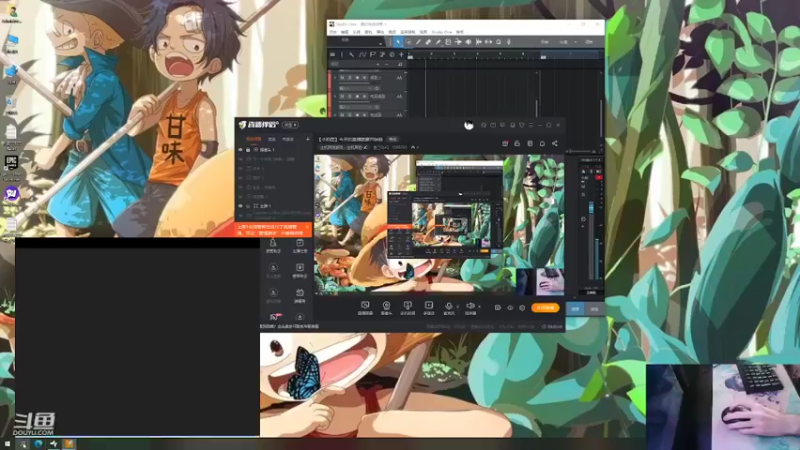
Task: Expand the first Studio One track arrow
Action: (335, 78)
